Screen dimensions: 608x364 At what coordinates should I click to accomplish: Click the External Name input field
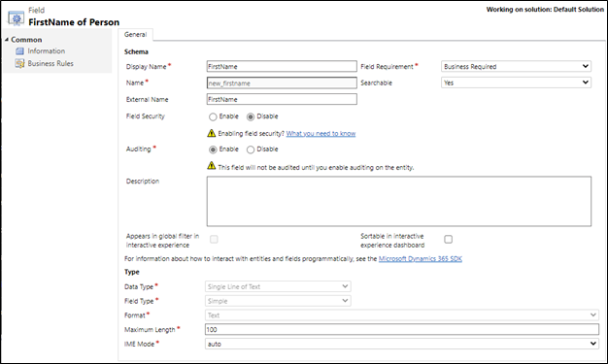click(x=282, y=99)
